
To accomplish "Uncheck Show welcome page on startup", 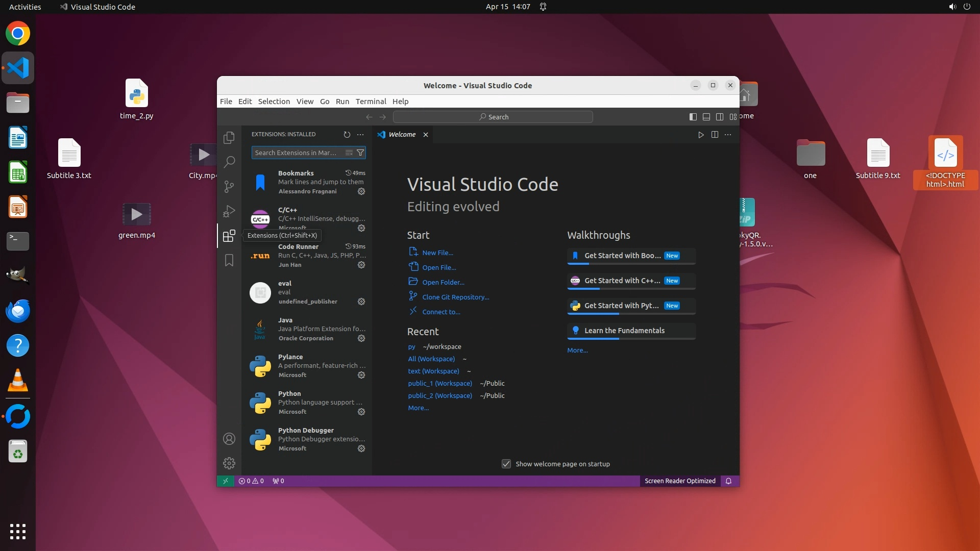I will [506, 464].
